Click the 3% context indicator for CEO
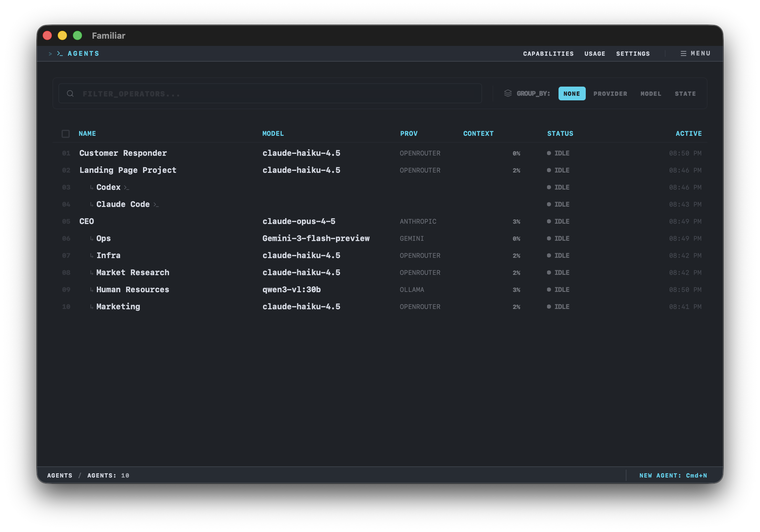 (516, 221)
